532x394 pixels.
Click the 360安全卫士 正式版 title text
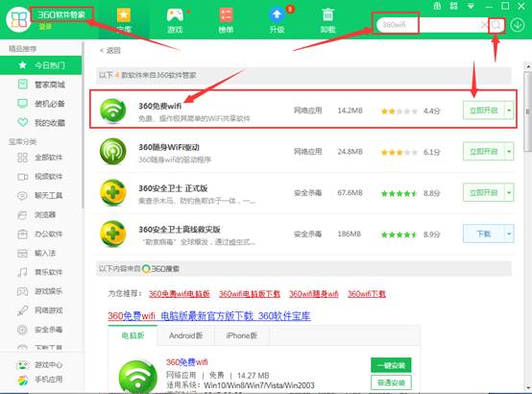tap(173, 188)
